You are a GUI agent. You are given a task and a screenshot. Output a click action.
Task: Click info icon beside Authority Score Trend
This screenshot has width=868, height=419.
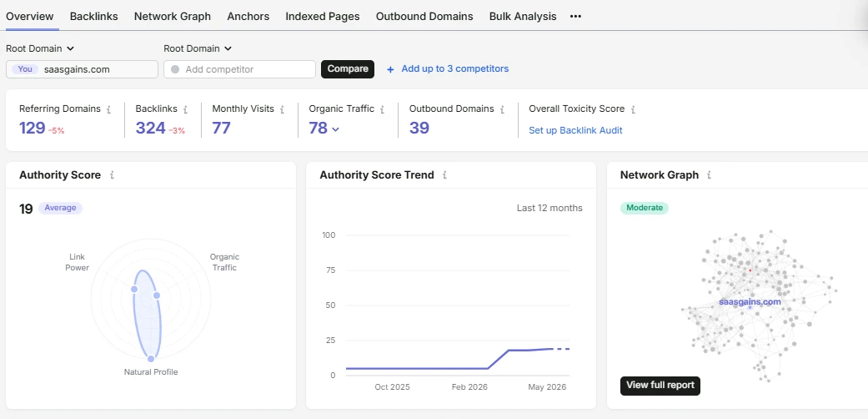(x=444, y=175)
